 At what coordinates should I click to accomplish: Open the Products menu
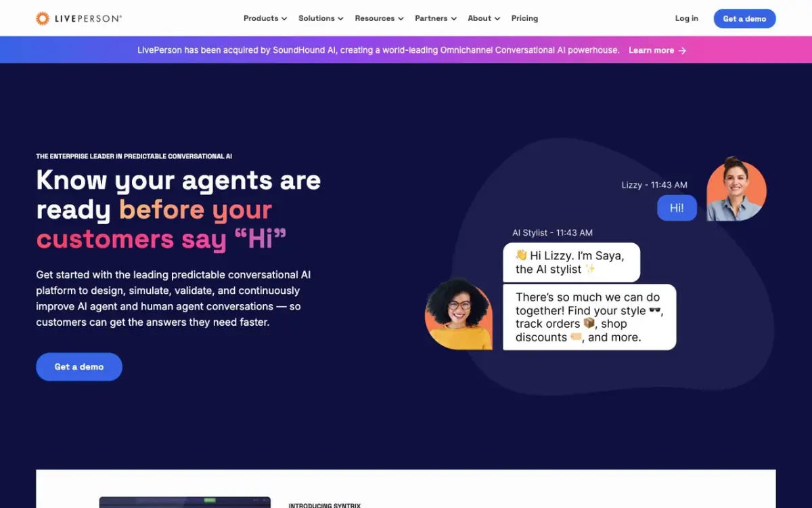click(x=265, y=18)
